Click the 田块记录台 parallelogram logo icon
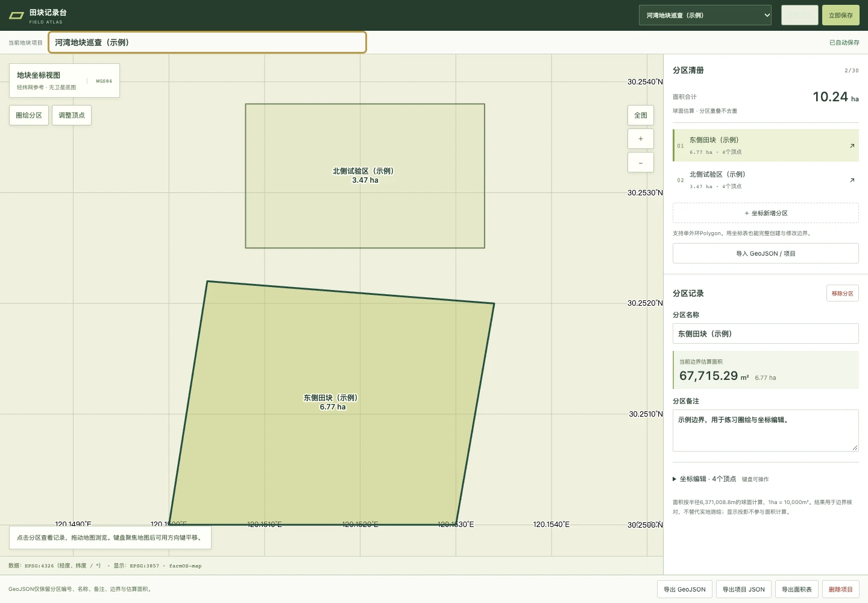Screen dimensions: 868x603 click(16, 16)
